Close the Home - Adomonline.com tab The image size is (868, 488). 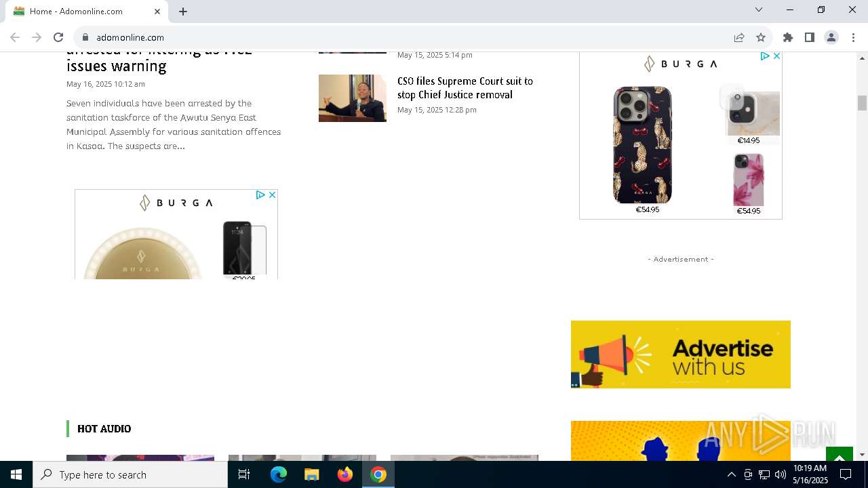click(x=157, y=11)
